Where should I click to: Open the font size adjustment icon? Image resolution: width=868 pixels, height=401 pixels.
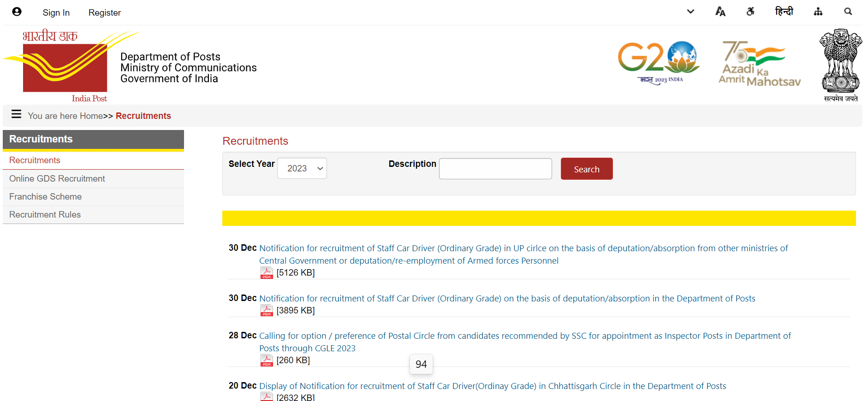coord(720,12)
